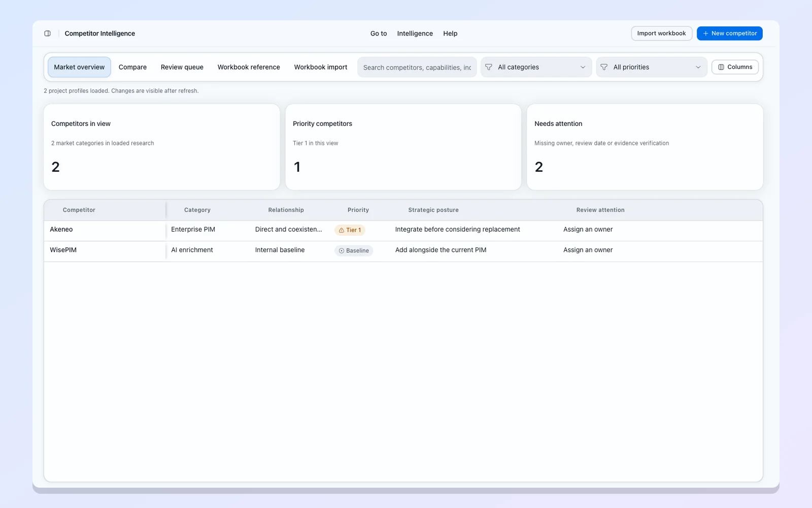The width and height of the screenshot is (812, 508).
Task: Click the AI enrichment category cell
Action: 192,250
